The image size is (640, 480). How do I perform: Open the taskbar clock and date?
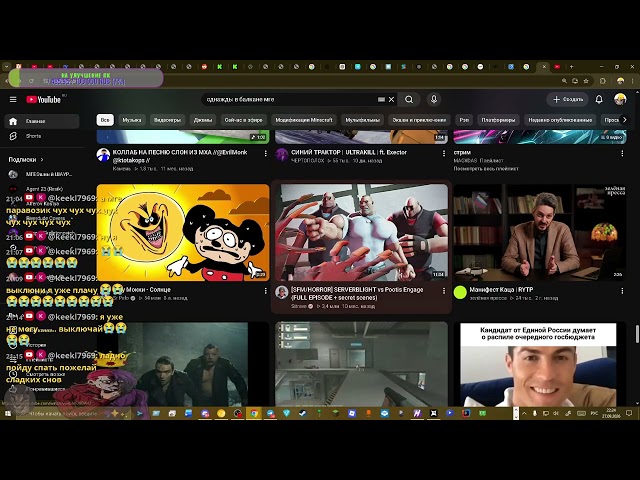pos(611,413)
